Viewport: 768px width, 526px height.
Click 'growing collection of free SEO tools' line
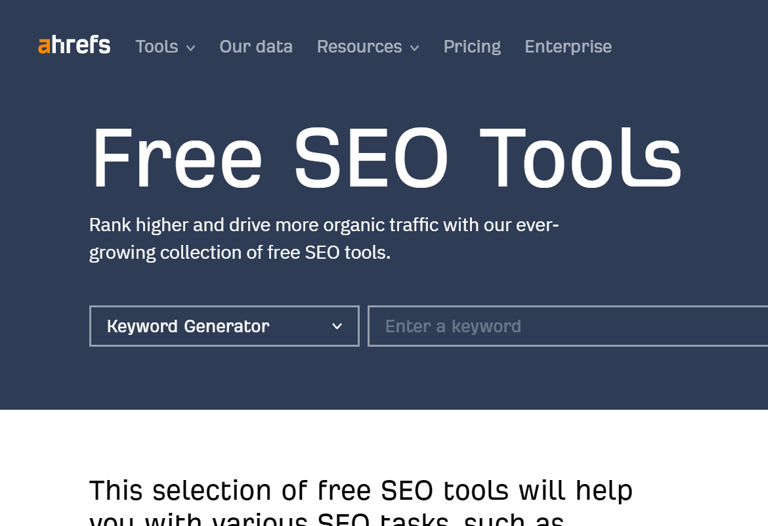tap(240, 253)
